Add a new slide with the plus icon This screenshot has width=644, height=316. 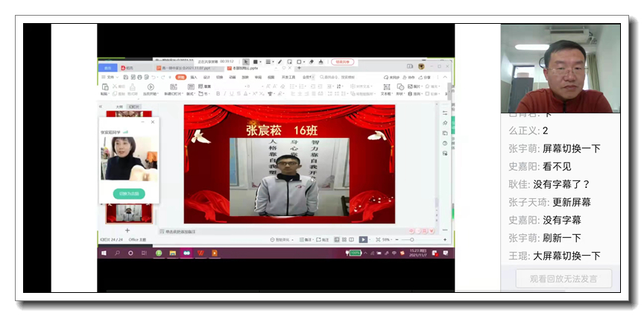pos(127,231)
